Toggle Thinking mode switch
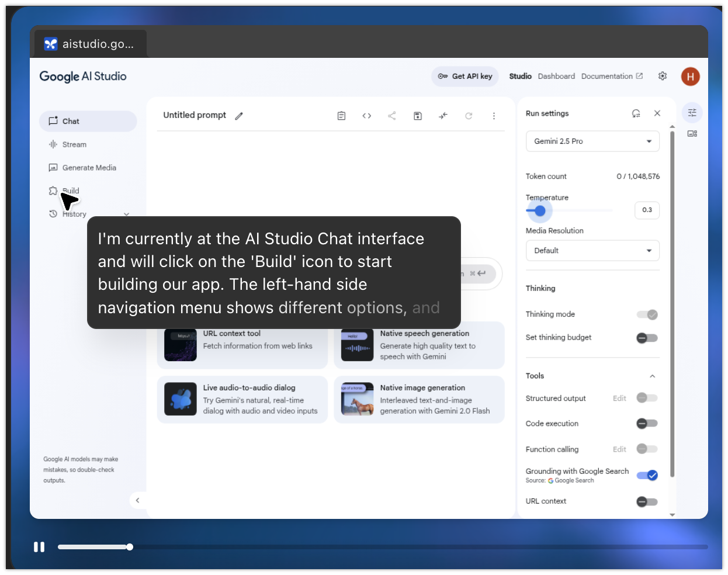Viewport: 728px width, 575px height. click(647, 314)
